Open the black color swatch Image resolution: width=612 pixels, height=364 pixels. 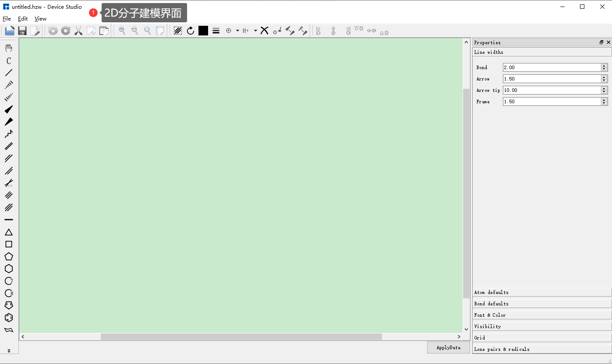click(203, 31)
